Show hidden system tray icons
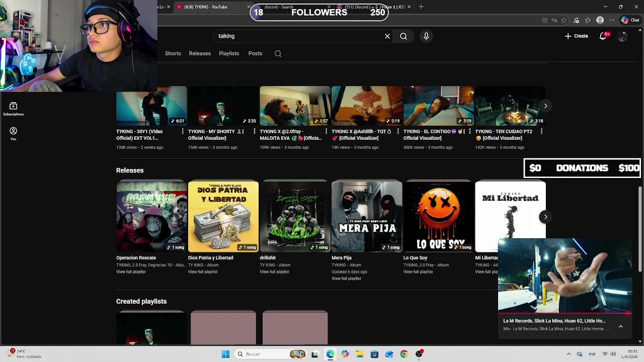Viewport: 644px width, 362px height. point(569,354)
